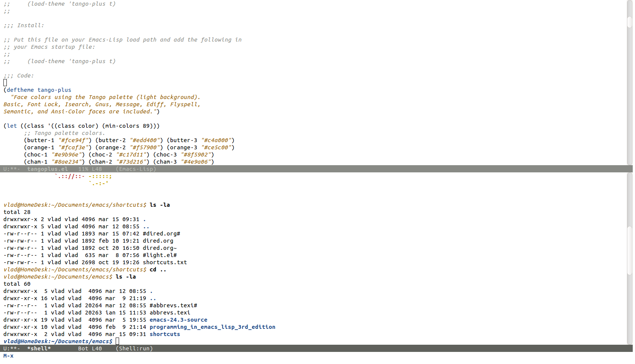Click color string "#4e9a06" for cham-3
The image size is (635, 364).
click(x=195, y=162)
